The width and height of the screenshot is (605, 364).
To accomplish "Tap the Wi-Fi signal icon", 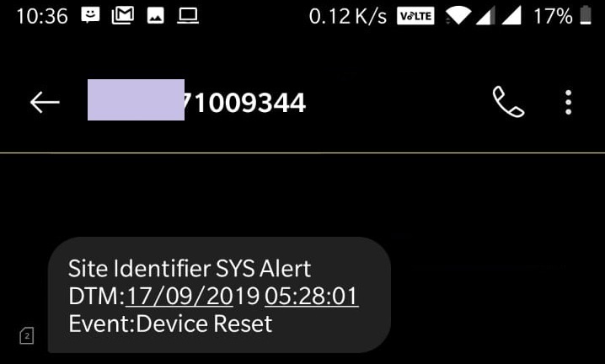I will (x=458, y=16).
